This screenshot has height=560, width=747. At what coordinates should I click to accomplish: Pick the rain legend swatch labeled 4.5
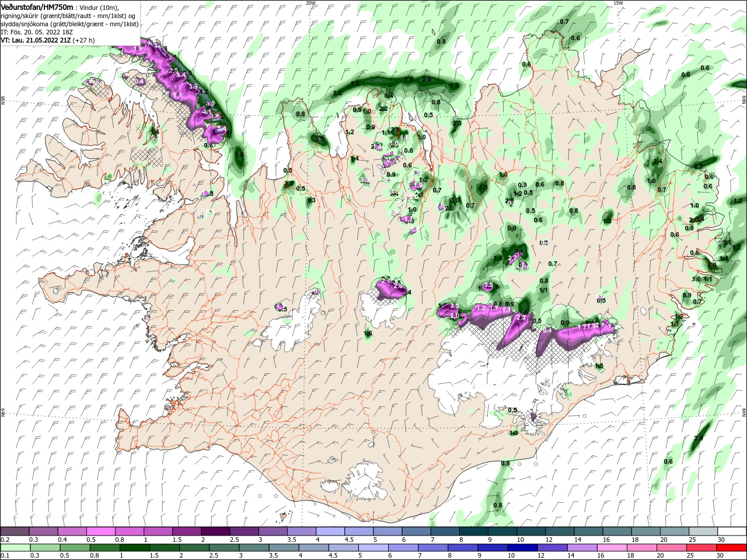(x=343, y=548)
